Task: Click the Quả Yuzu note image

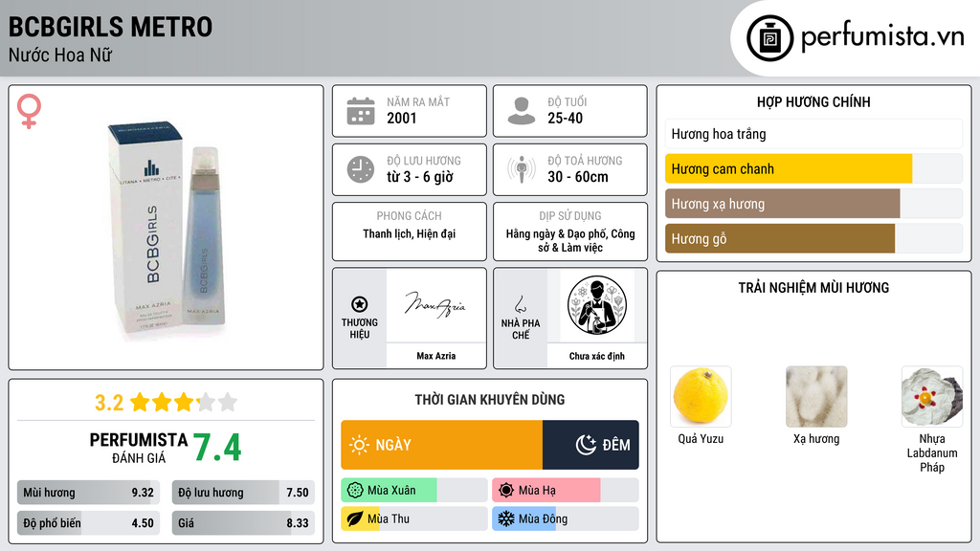Action: pos(701,397)
